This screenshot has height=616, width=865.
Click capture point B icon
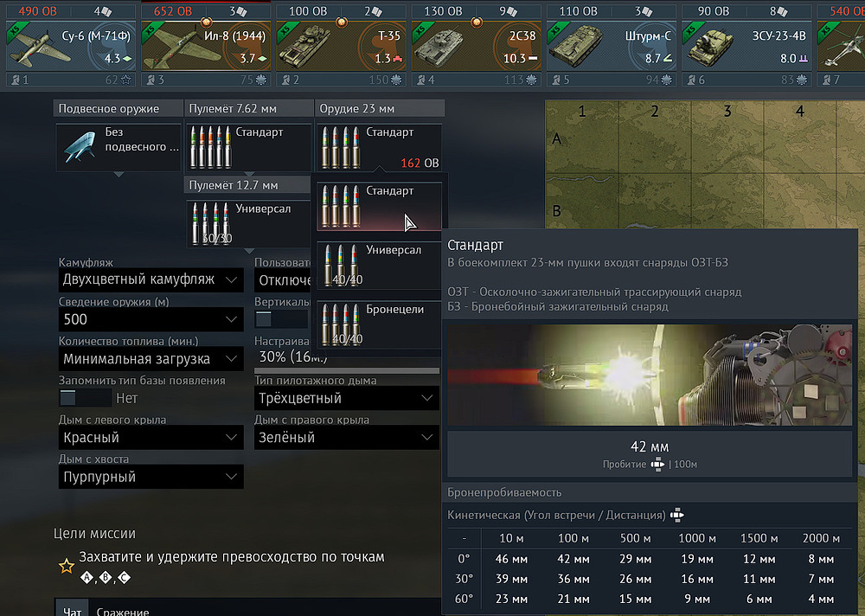coord(106,577)
